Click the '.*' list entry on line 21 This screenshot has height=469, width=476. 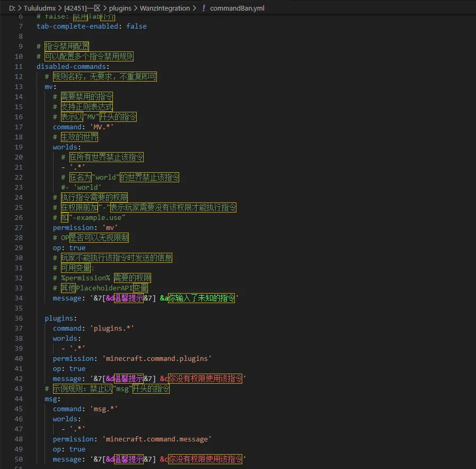[77, 167]
